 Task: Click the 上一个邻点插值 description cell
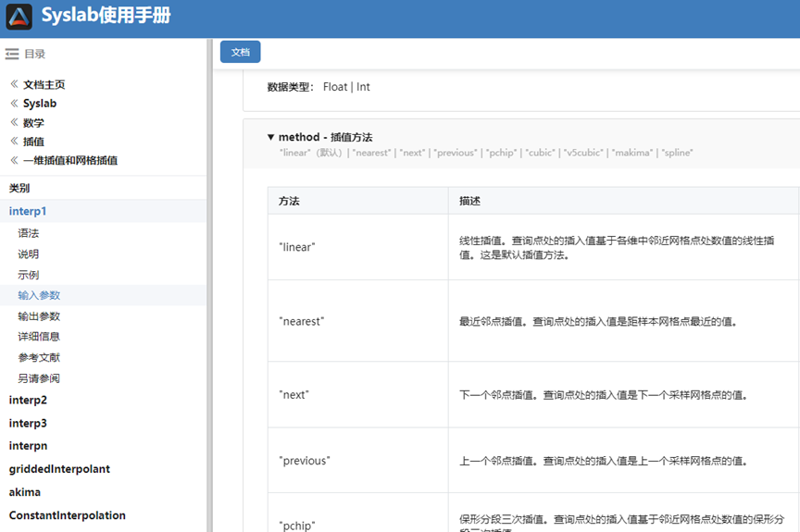(x=623, y=461)
